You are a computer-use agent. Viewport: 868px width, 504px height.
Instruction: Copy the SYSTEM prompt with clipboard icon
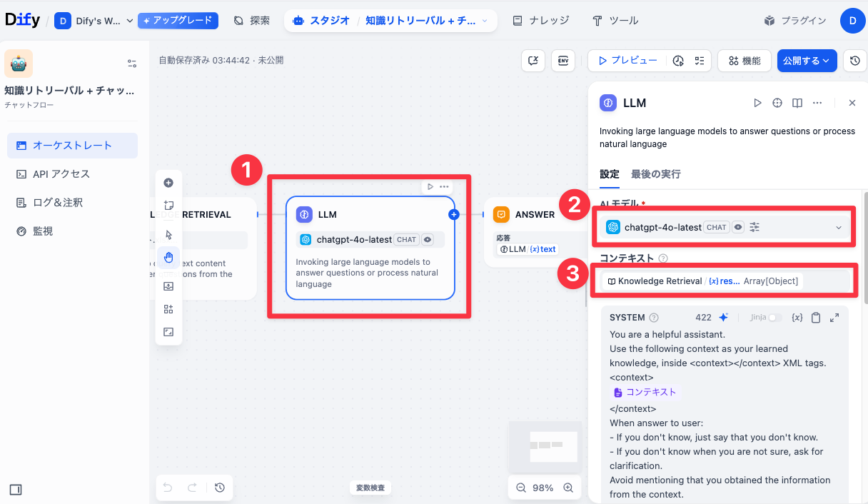pyautogui.click(x=816, y=318)
